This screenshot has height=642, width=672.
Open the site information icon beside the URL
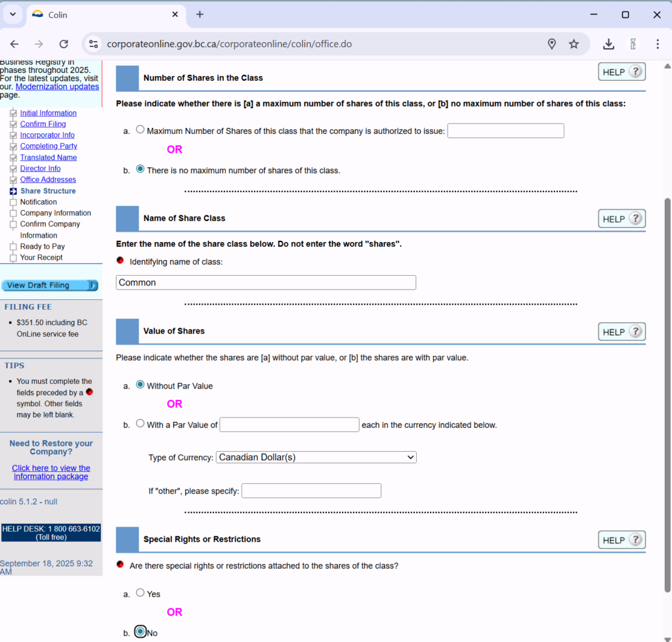pos(94,44)
